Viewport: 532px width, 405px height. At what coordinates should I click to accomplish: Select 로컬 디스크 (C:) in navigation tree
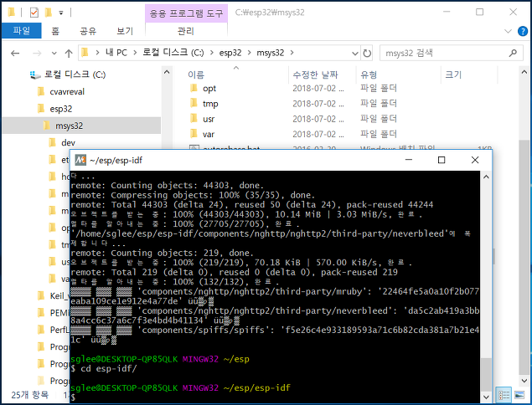click(75, 74)
